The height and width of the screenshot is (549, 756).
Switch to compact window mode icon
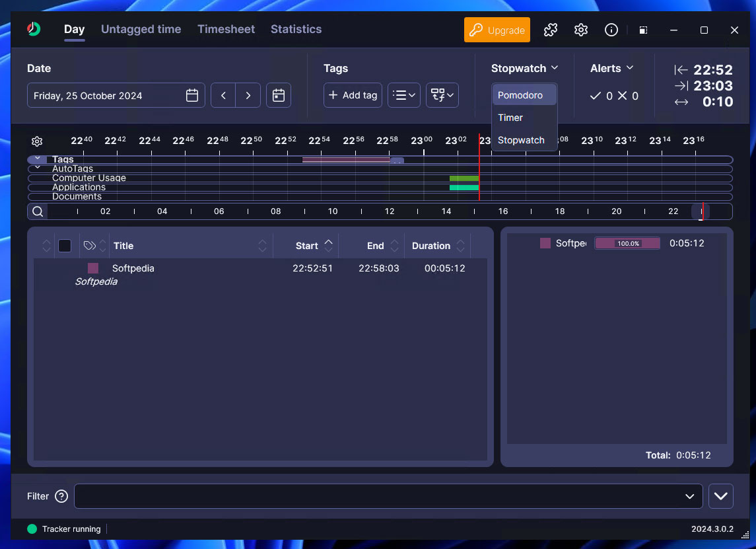643,30
